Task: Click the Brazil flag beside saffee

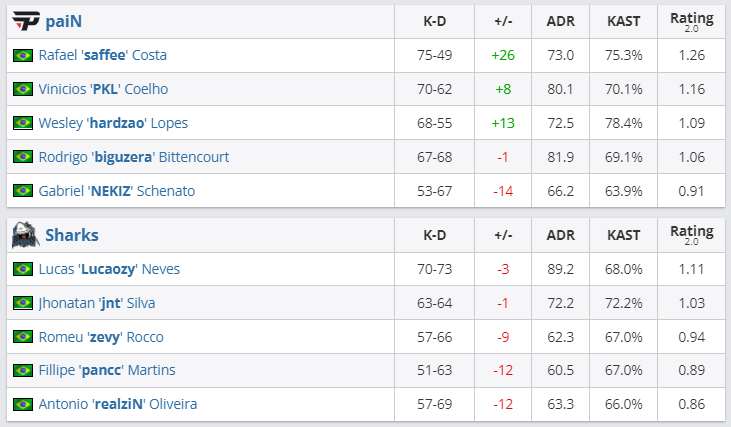Action: [22, 55]
